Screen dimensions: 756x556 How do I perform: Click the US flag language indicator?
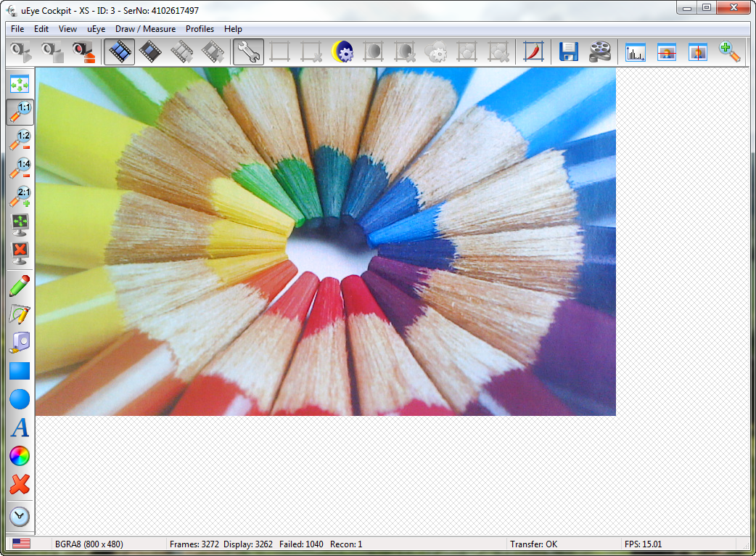point(21,544)
